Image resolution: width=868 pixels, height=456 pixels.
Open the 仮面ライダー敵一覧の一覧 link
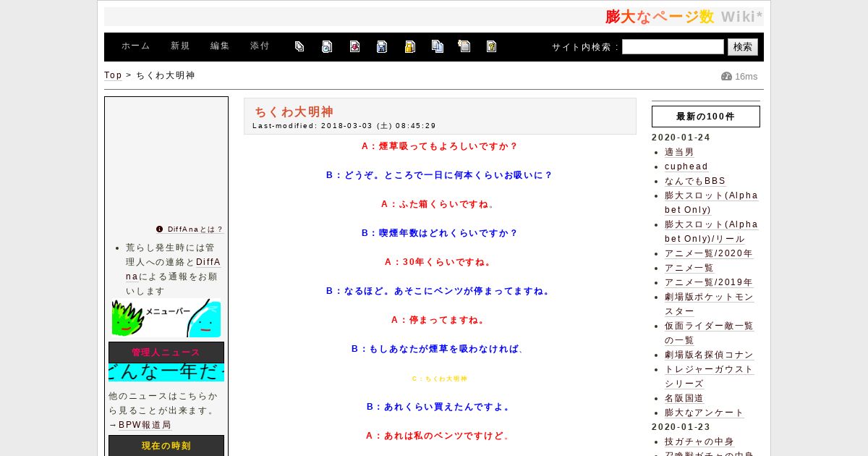click(x=709, y=333)
